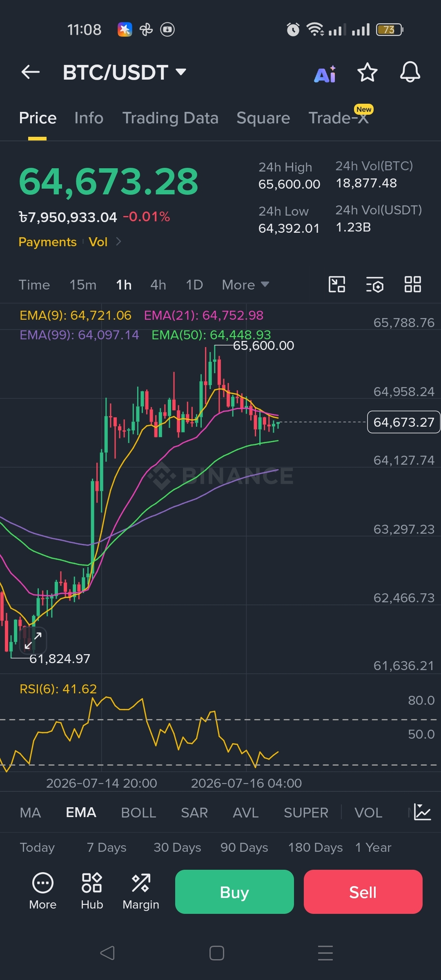Enable the SUPER indicator
This screenshot has height=980, width=441.
[x=306, y=813]
